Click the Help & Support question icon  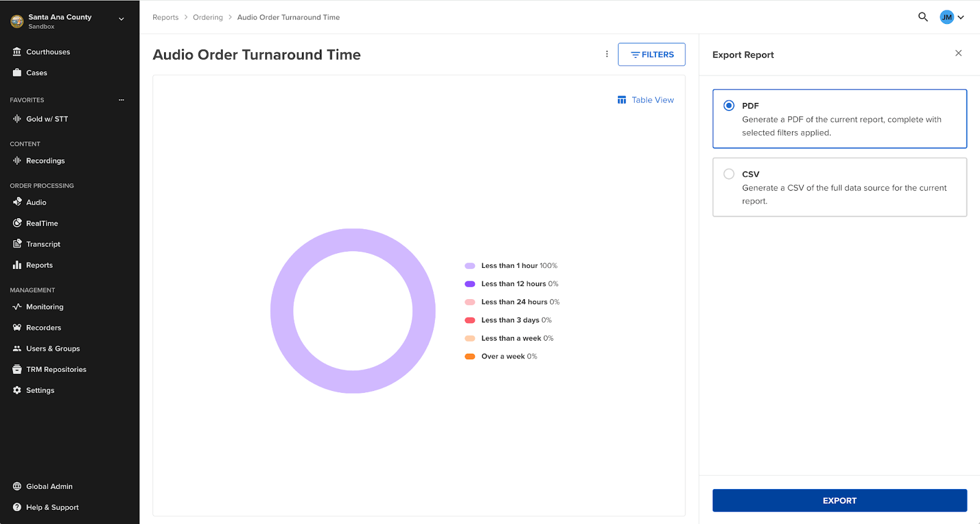pyautogui.click(x=17, y=507)
